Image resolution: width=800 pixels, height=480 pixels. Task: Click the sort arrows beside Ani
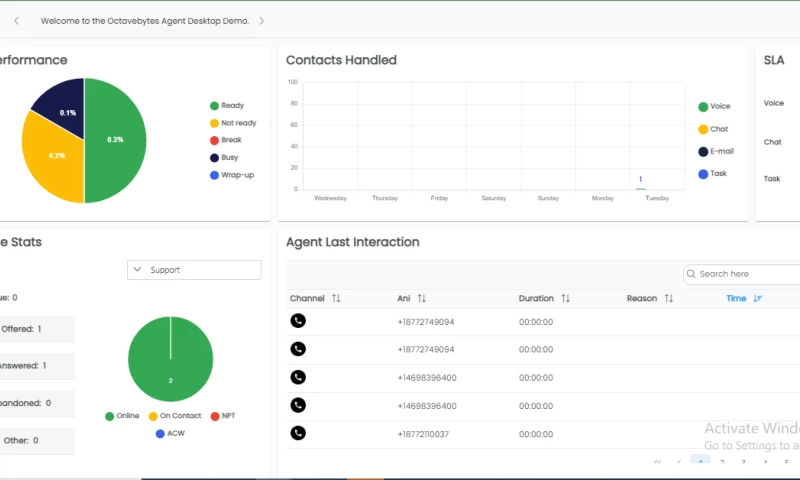(421, 298)
